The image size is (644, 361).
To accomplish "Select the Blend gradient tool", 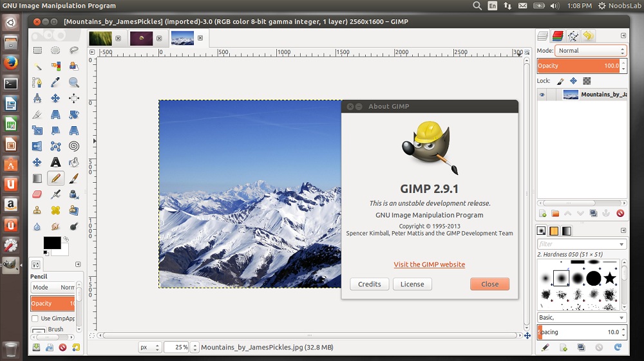I will pos(37,178).
